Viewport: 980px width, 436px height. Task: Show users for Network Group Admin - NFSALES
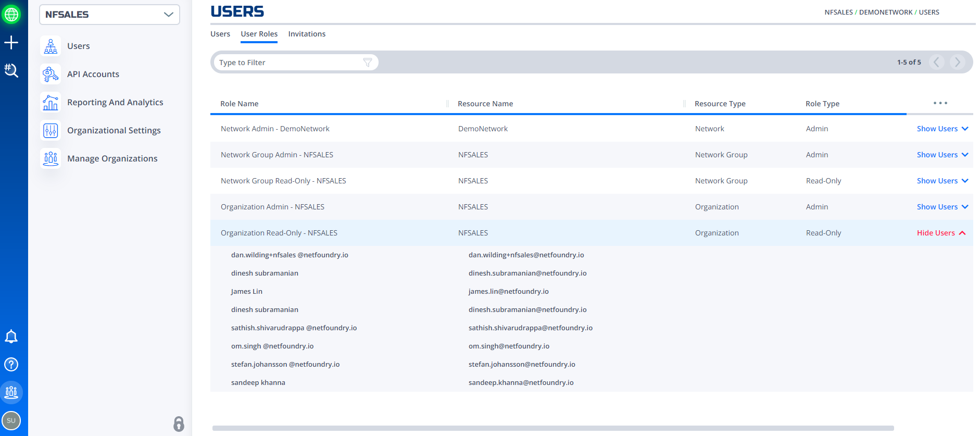coord(943,155)
